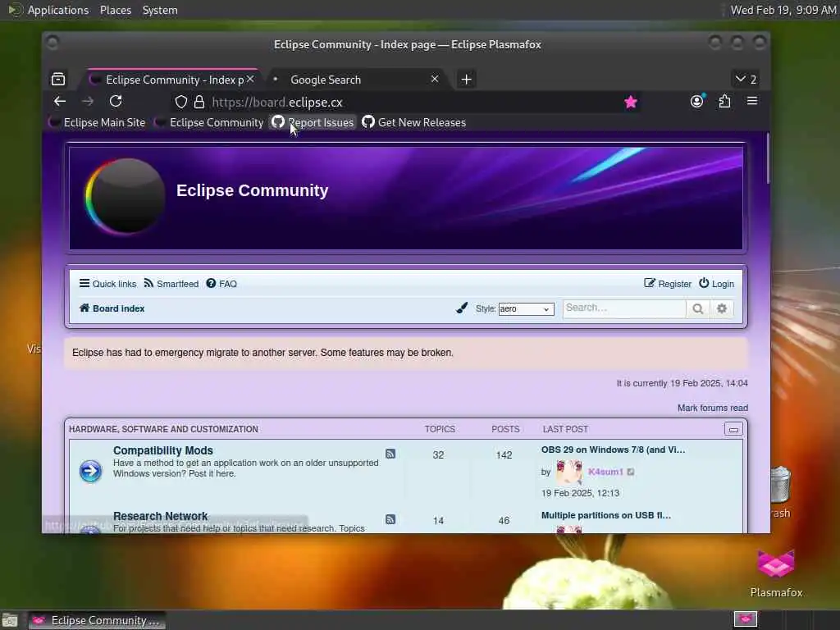Click the K4sum1 avatar image
The width and height of the screenshot is (840, 630).
coord(569,472)
